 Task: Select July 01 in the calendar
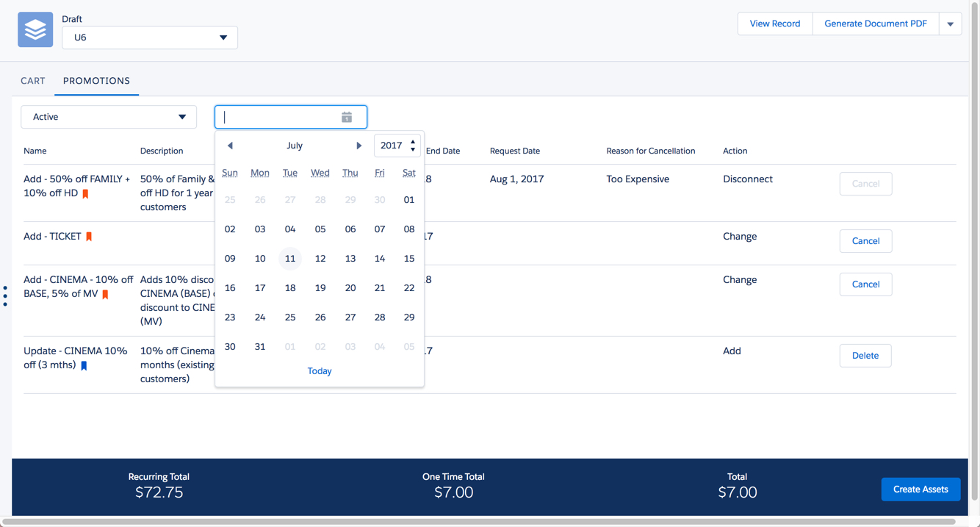coord(409,200)
